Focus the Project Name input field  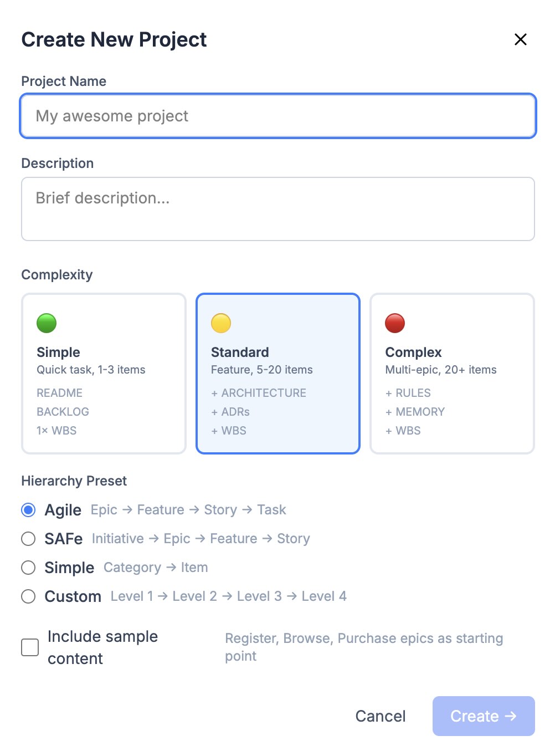(278, 116)
